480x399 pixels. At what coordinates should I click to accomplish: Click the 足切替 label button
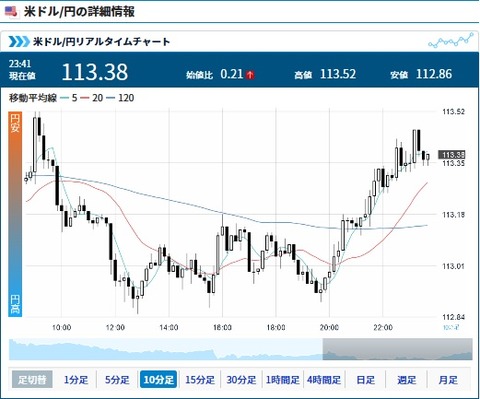(x=32, y=379)
